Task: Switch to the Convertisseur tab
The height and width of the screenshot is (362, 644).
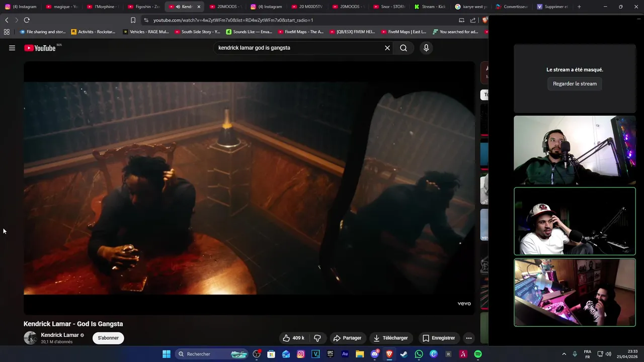Action: coord(512,7)
